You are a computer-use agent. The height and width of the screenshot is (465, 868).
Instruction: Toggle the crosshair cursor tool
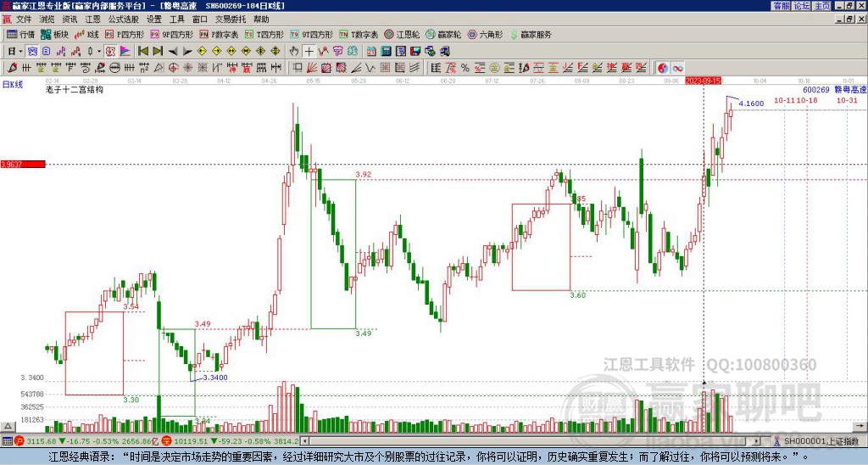(309, 52)
